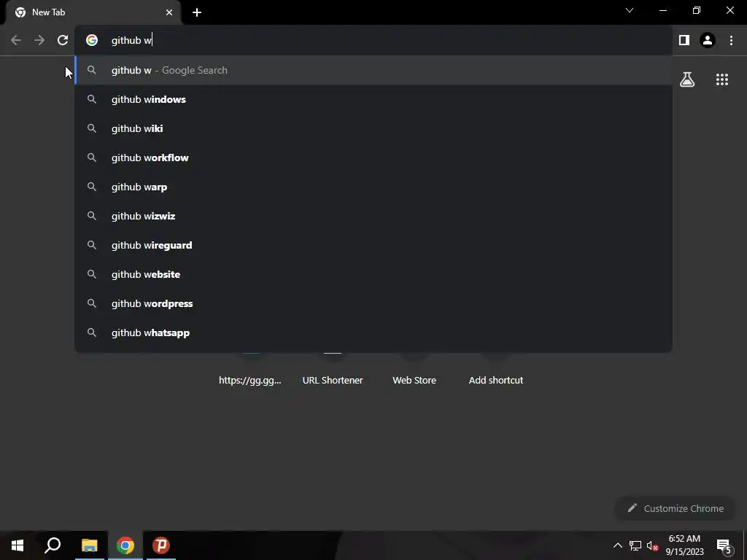
Task: Open the Chrome side panel
Action: click(x=684, y=41)
